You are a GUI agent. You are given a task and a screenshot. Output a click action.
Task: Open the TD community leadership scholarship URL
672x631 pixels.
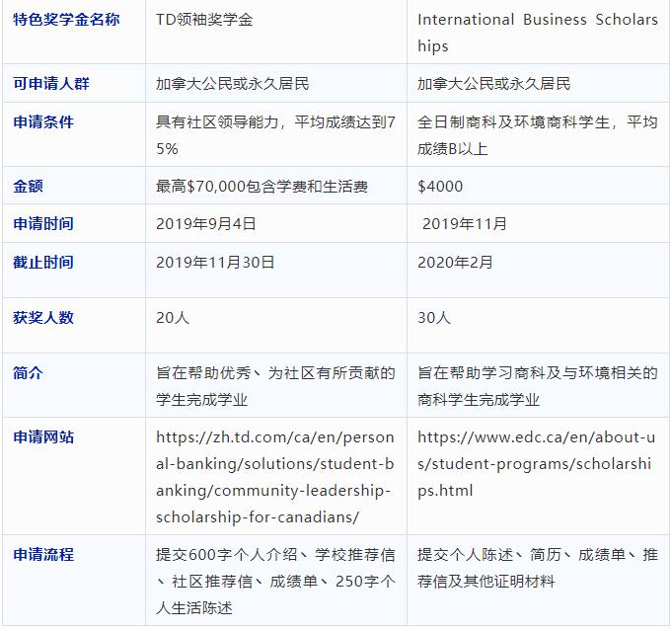[274, 476]
